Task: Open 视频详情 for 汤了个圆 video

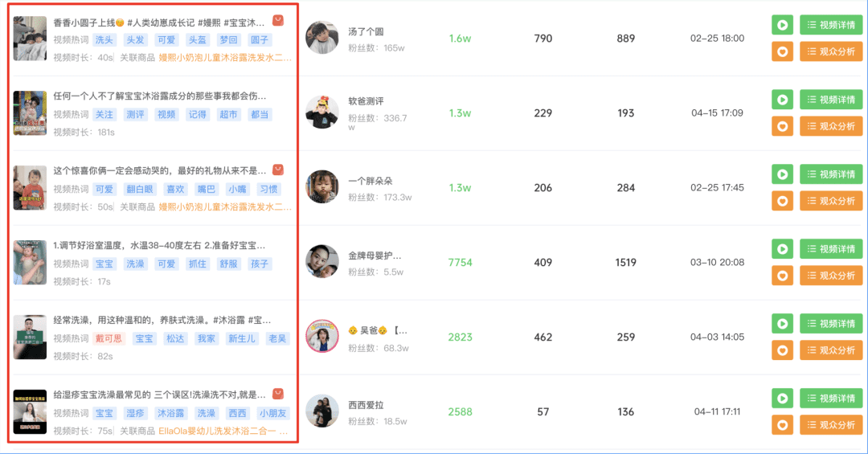Action: (x=831, y=25)
